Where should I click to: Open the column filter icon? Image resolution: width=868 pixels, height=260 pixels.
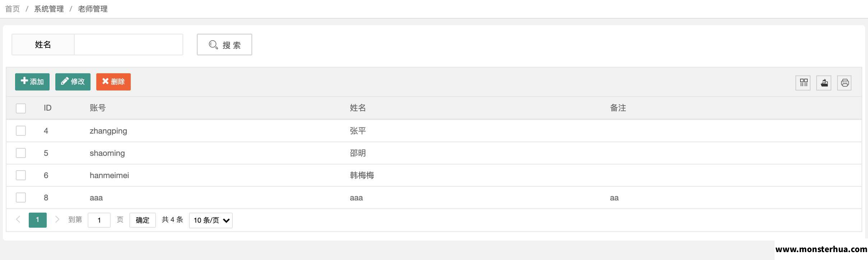pyautogui.click(x=803, y=83)
